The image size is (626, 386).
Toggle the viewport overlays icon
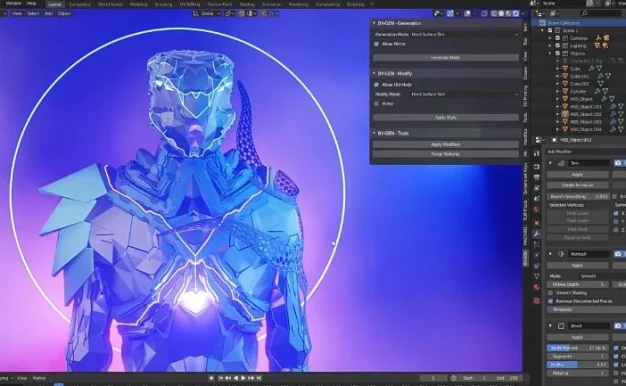tap(467, 13)
